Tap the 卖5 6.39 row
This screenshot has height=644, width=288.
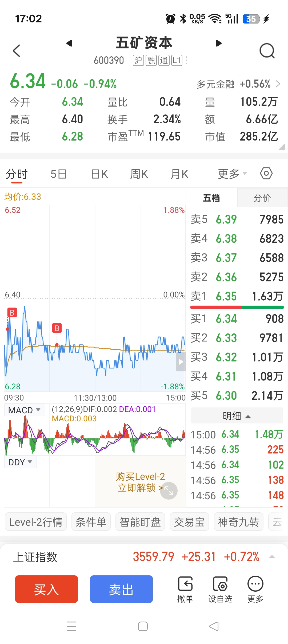(x=237, y=219)
